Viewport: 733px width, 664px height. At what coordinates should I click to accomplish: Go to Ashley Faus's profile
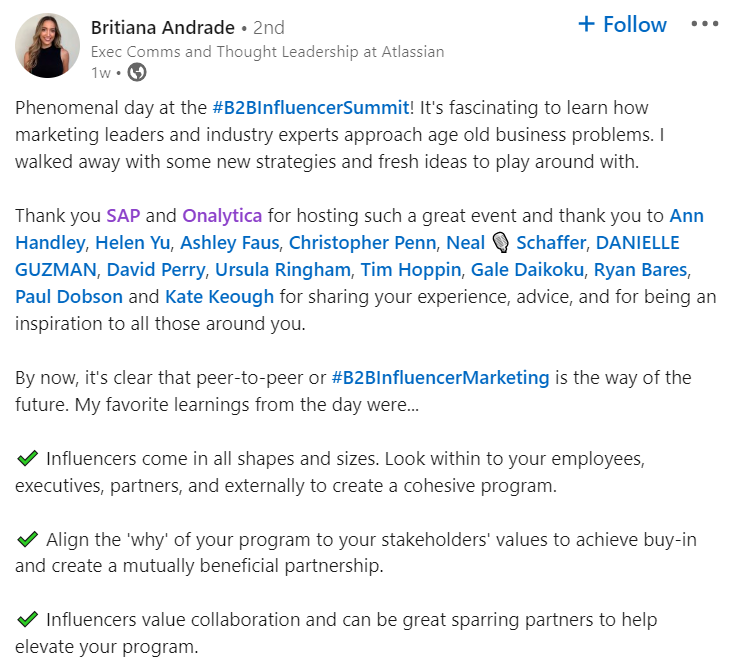point(231,242)
